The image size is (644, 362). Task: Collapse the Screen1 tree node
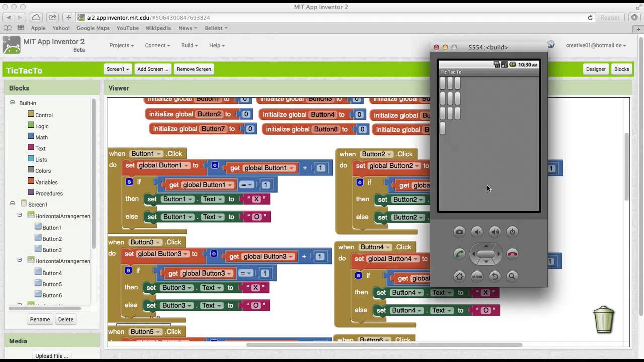pyautogui.click(x=12, y=204)
